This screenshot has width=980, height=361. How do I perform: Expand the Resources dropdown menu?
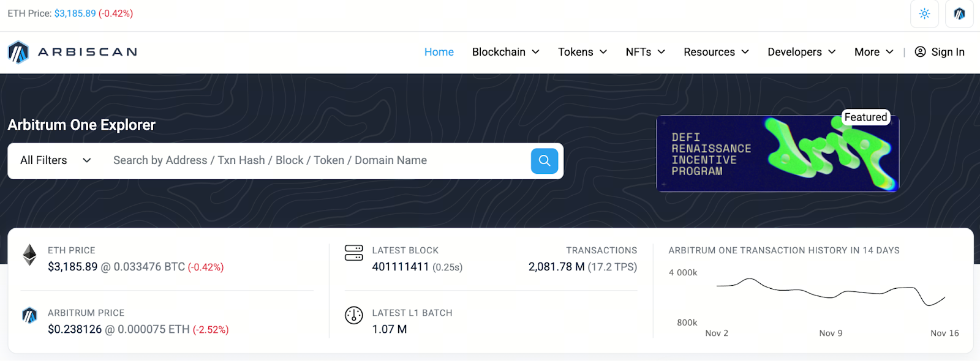coord(716,52)
